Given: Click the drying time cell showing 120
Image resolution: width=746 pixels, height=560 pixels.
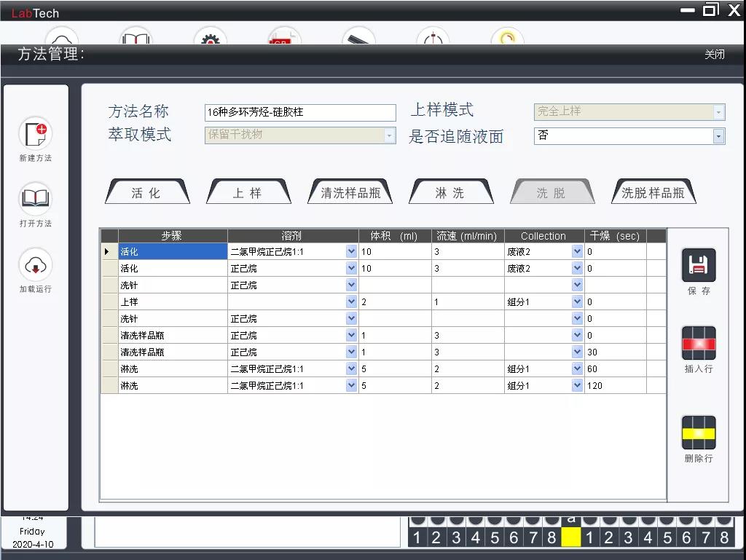Looking at the screenshot, I should click(x=614, y=386).
